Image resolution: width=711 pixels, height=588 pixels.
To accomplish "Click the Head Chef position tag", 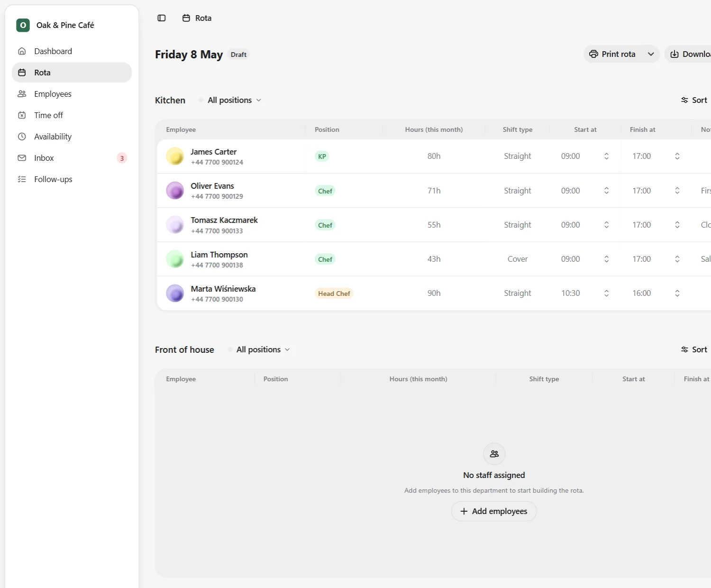I will point(334,294).
